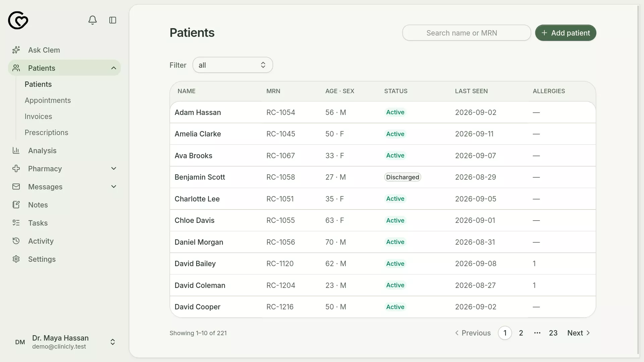The width and height of the screenshot is (644, 362).
Task: Go to page 2
Action: [x=521, y=333]
